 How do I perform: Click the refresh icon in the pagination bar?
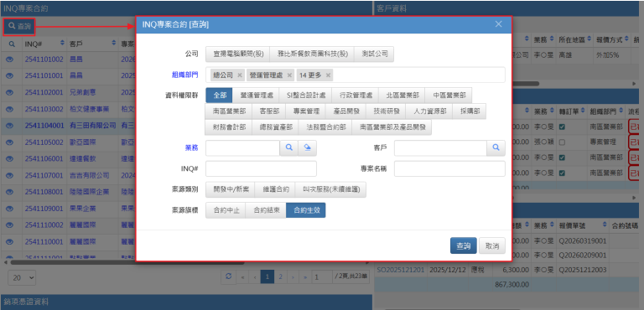228,276
